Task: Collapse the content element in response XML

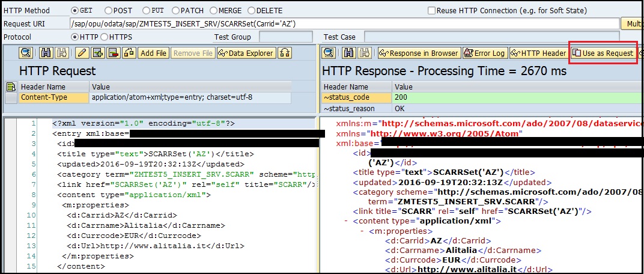Action: point(347,221)
